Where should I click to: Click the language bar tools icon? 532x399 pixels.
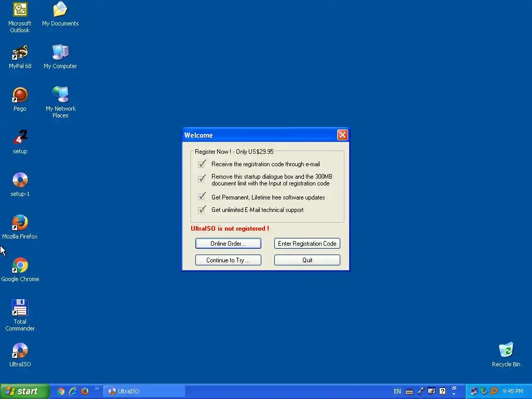click(431, 391)
